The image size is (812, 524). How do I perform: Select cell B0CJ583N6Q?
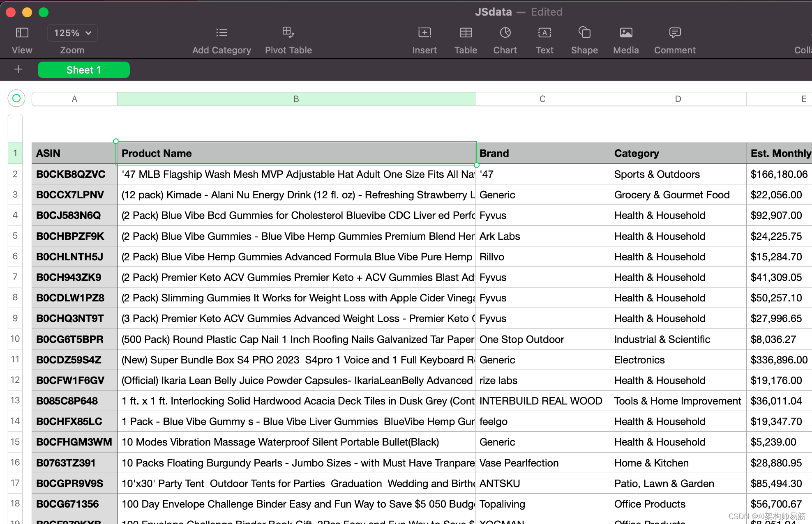74,215
